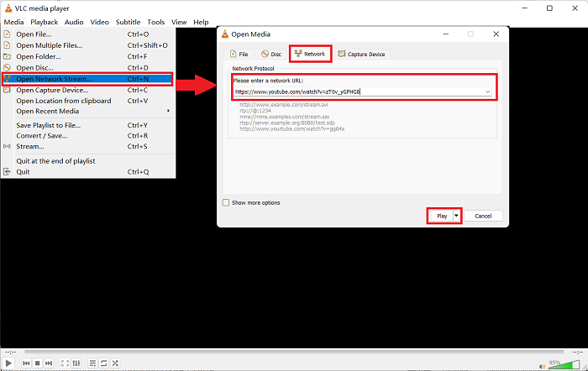Select Quit at the end of playlist

point(87,161)
